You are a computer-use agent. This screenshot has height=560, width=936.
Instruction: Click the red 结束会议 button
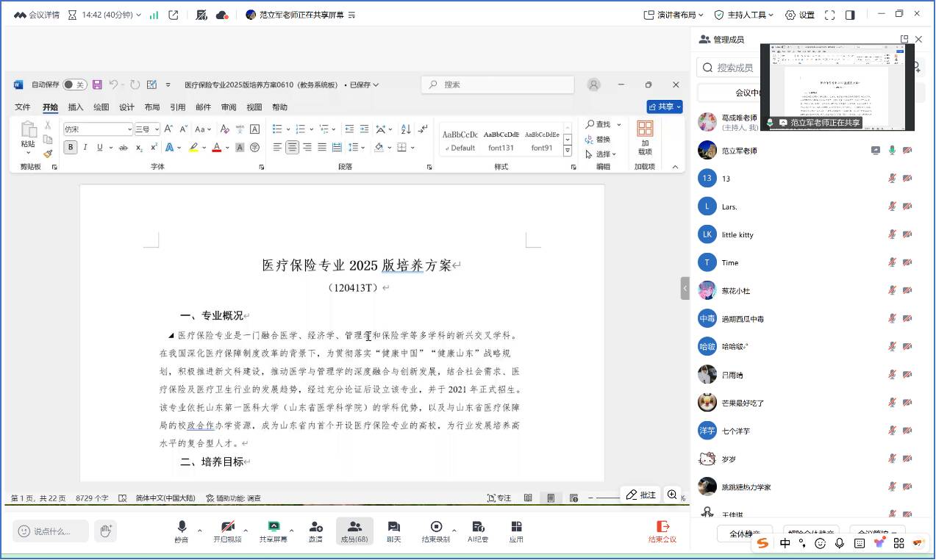(x=662, y=531)
